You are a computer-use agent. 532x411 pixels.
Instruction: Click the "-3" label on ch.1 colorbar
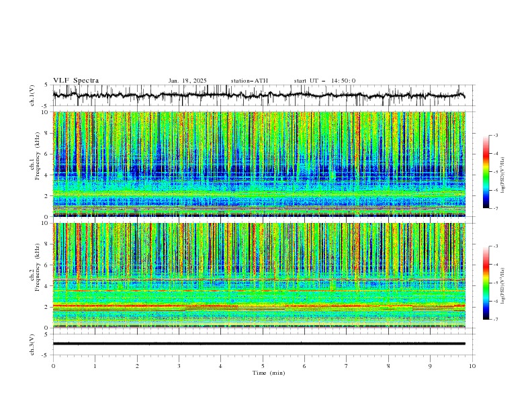point(496,135)
